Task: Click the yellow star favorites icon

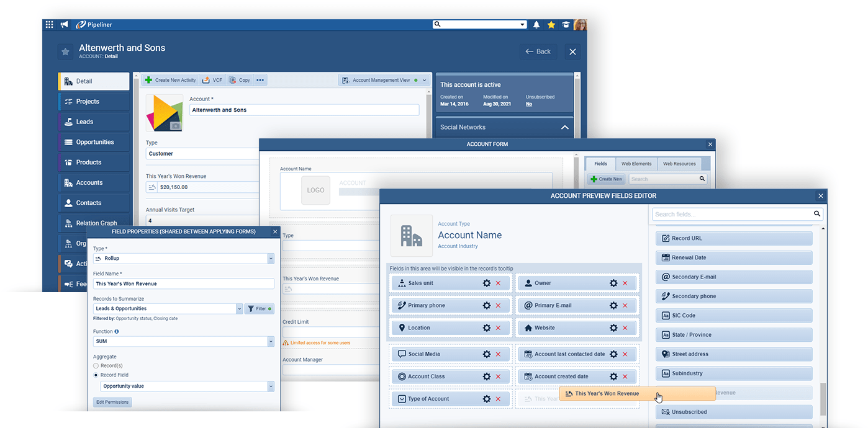Action: (551, 25)
